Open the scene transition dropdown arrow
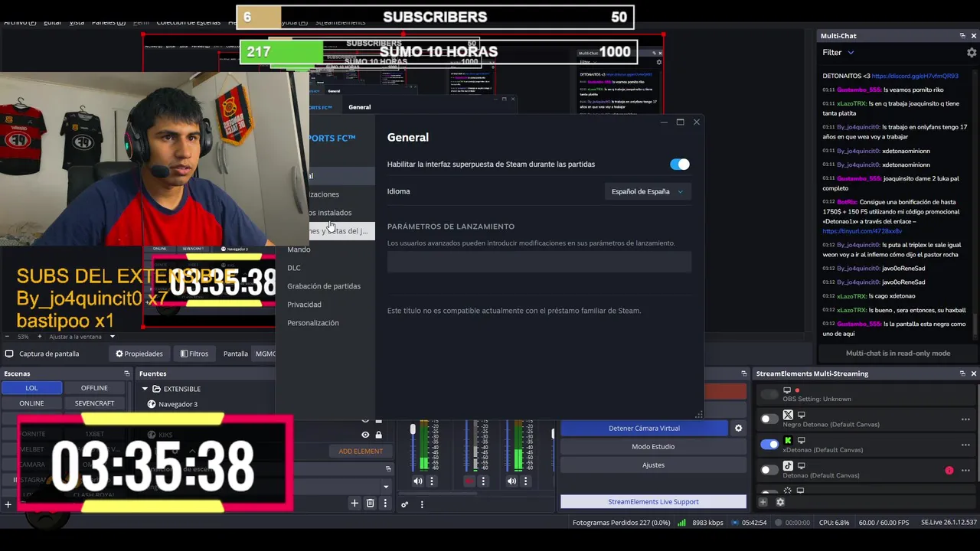Image resolution: width=980 pixels, height=551 pixels. [386, 487]
